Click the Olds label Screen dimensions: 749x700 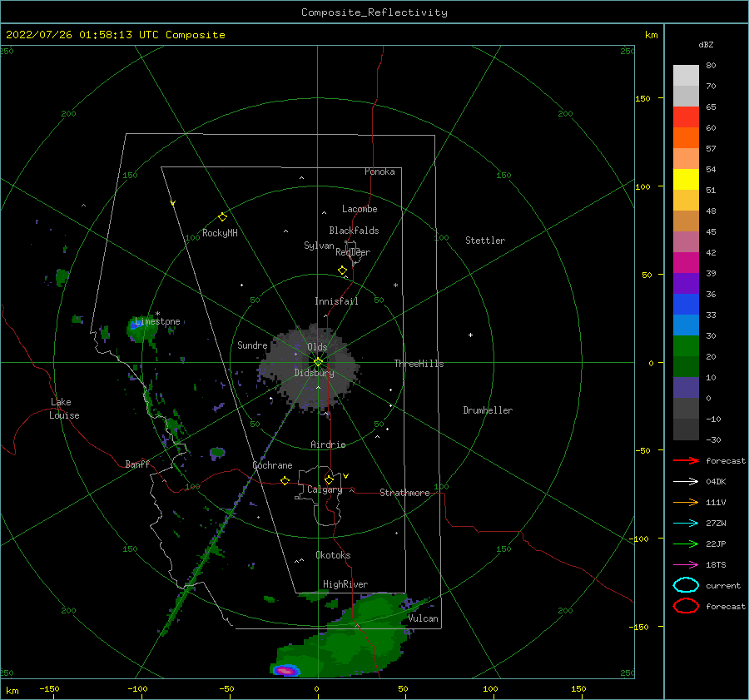pos(317,347)
